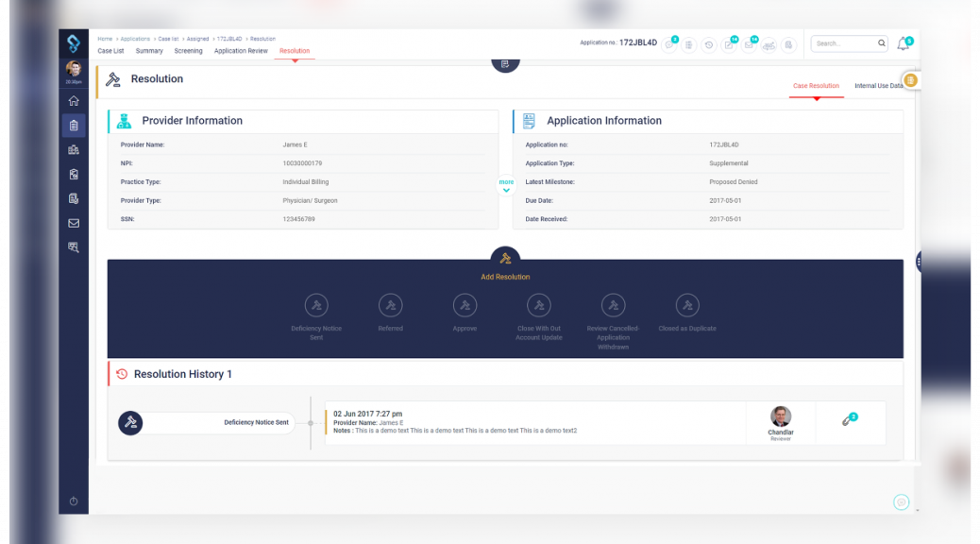Switch to the Internal Use Data sub-tab

pyautogui.click(x=879, y=86)
